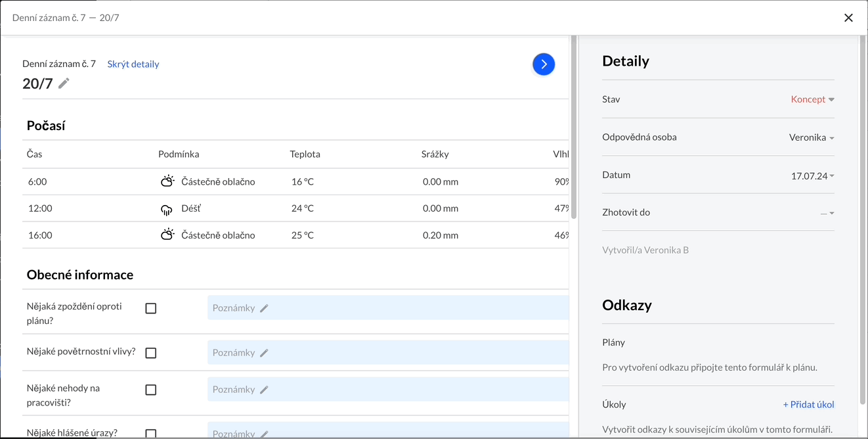
Task: Edit notes pencil for delays against plan
Action: 264,308
